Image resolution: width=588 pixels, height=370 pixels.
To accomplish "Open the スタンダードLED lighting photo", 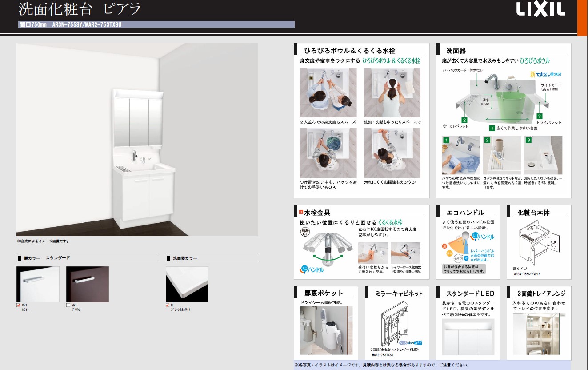I will pyautogui.click(x=469, y=337).
